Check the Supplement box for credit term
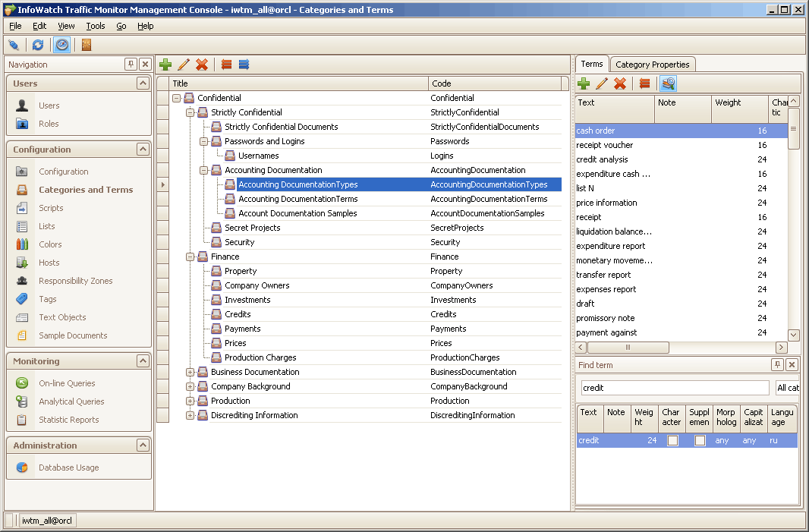This screenshot has height=532, width=809. point(700,441)
